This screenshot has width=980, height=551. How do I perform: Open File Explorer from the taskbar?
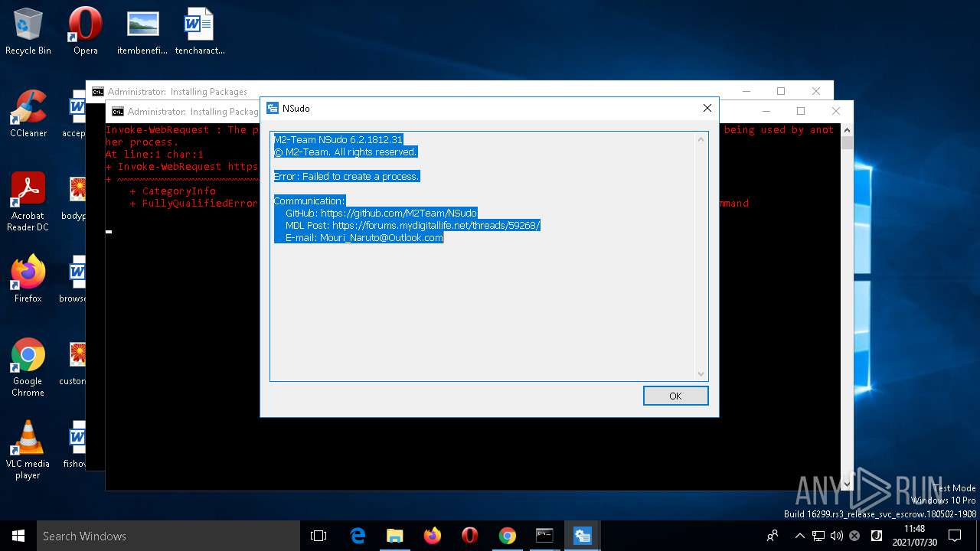(394, 536)
